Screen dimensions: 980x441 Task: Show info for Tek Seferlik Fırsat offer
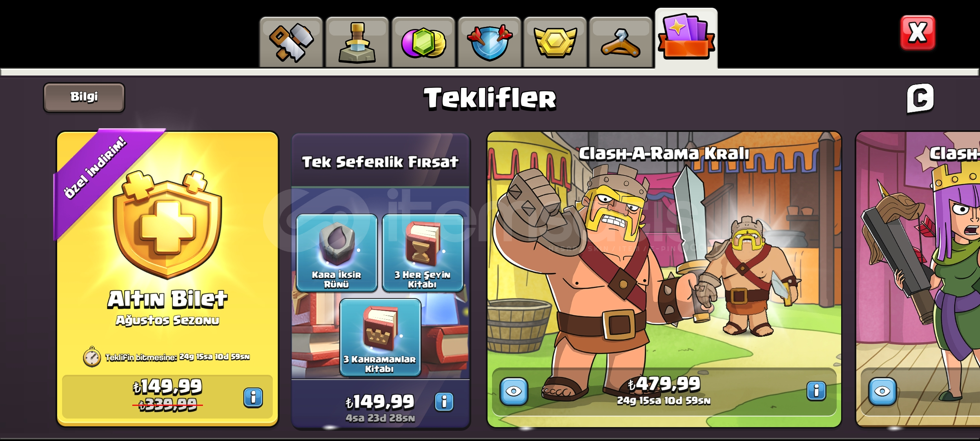[444, 402]
